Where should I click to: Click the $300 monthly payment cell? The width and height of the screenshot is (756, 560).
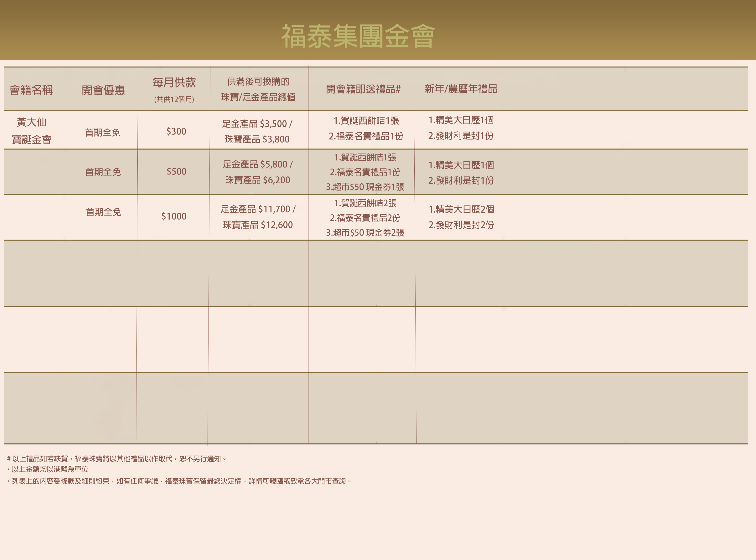click(x=176, y=132)
